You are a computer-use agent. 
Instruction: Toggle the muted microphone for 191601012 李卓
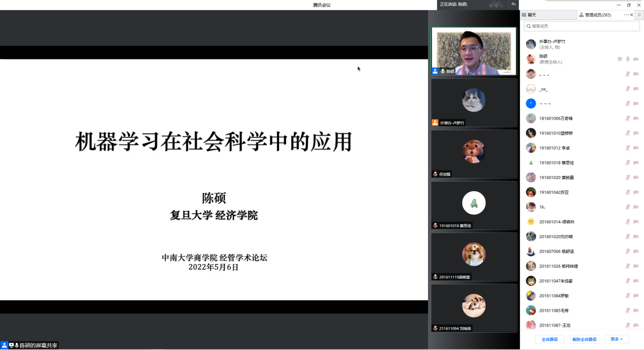[x=628, y=148]
